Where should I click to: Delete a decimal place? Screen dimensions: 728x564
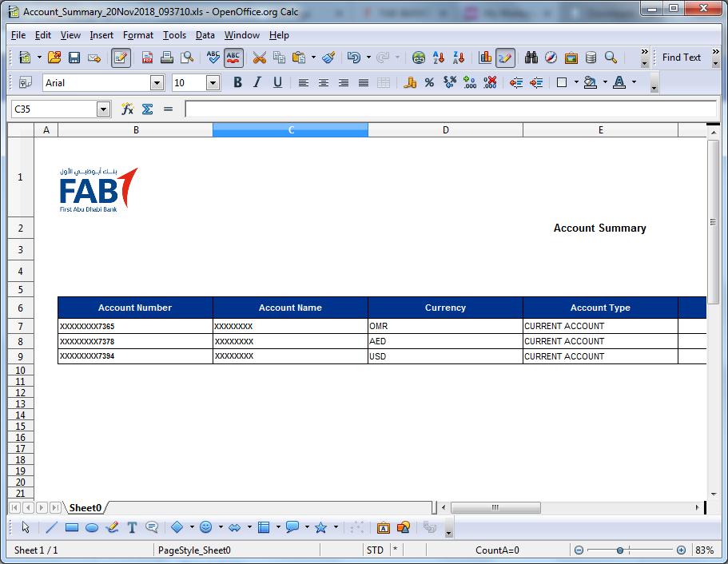pyautogui.click(x=490, y=82)
